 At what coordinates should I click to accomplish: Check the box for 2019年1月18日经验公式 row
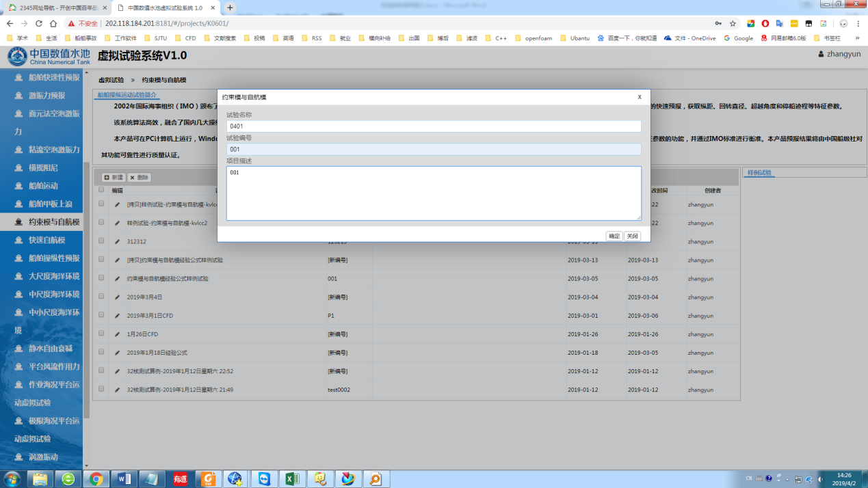[x=101, y=352]
